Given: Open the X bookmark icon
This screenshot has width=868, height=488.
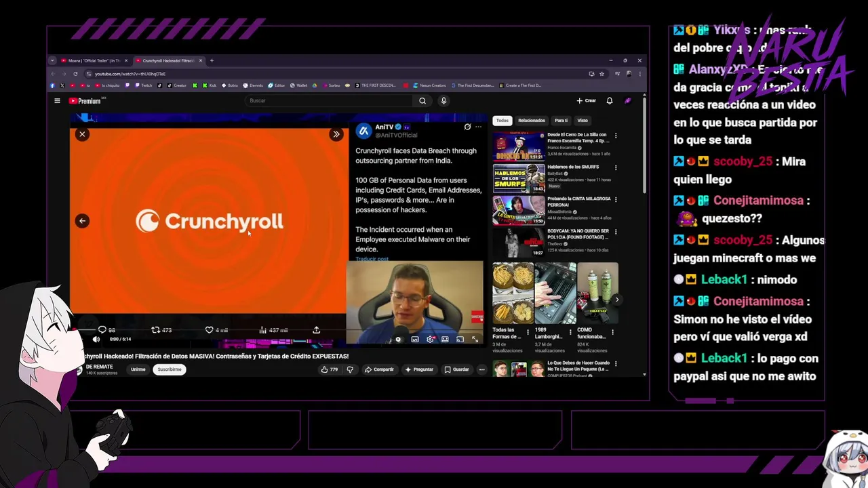Looking at the screenshot, I should (x=62, y=85).
